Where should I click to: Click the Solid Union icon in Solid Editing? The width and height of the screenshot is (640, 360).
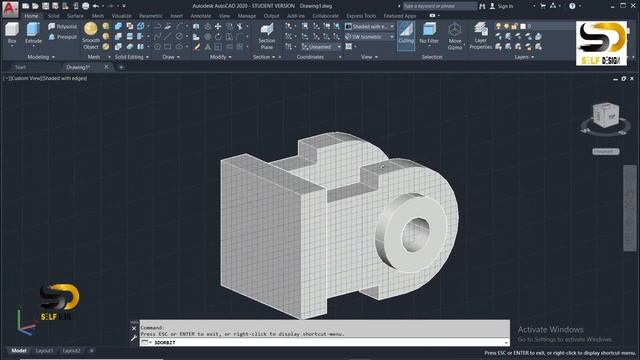118,27
